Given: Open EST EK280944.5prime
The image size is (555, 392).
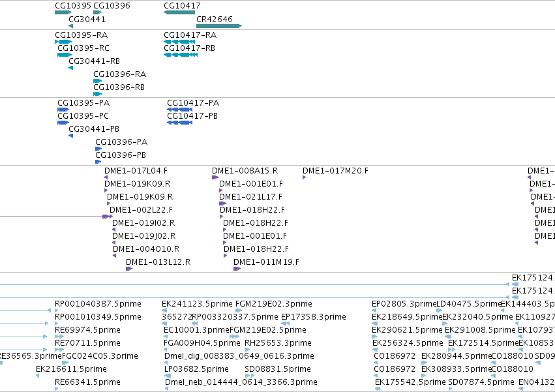Looking at the screenshot, I should tap(457, 356).
